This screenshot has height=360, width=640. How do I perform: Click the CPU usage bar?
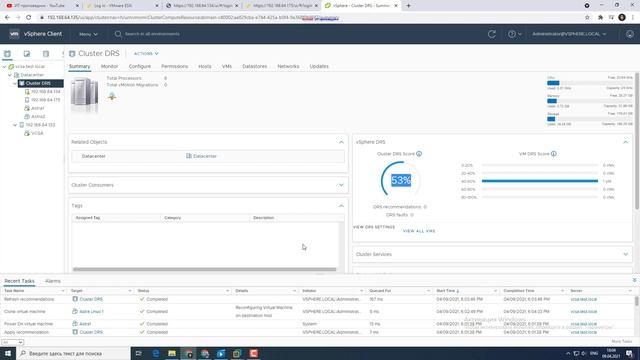coord(590,83)
